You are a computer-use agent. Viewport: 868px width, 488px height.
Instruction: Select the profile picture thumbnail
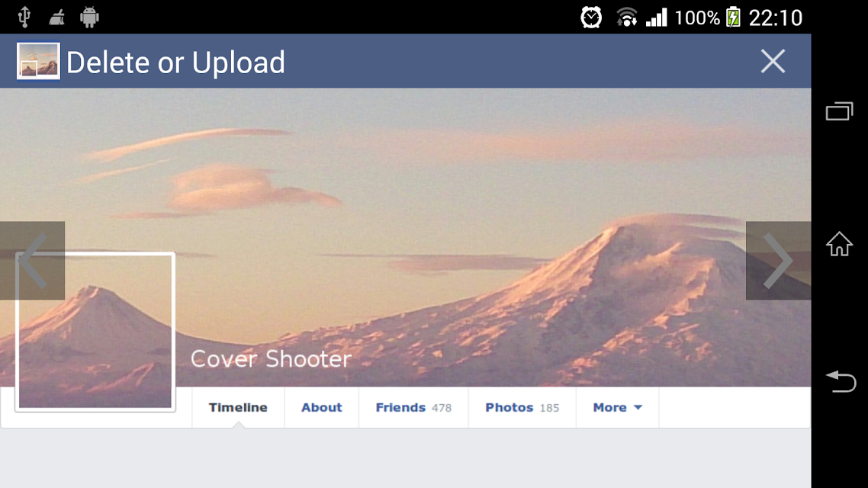coord(95,332)
